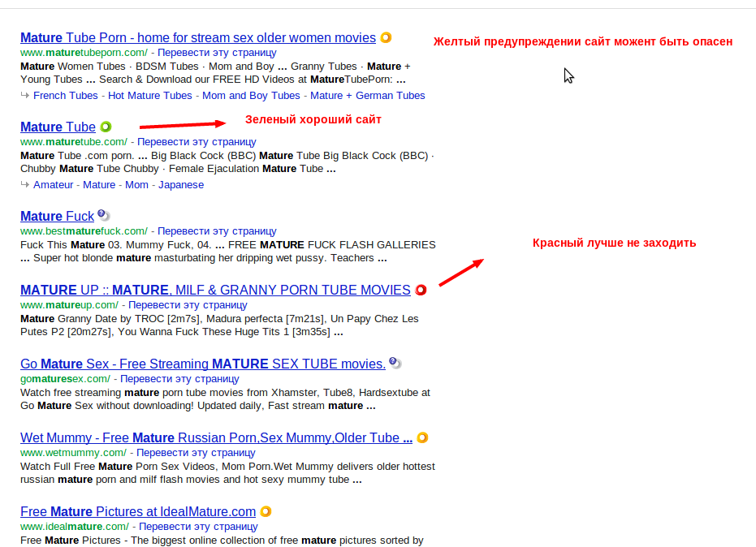Open the 'Wet Mummy - Free Mature Russian' title link

217,437
